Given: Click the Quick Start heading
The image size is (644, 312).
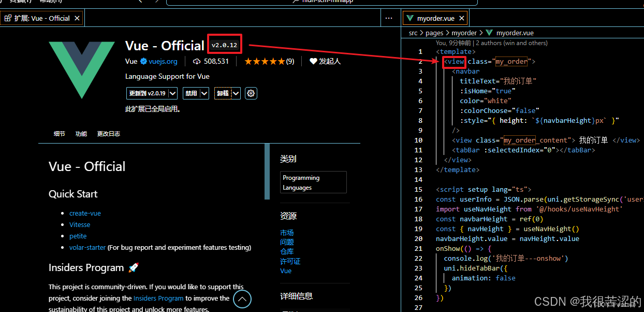Looking at the screenshot, I should [x=73, y=194].
